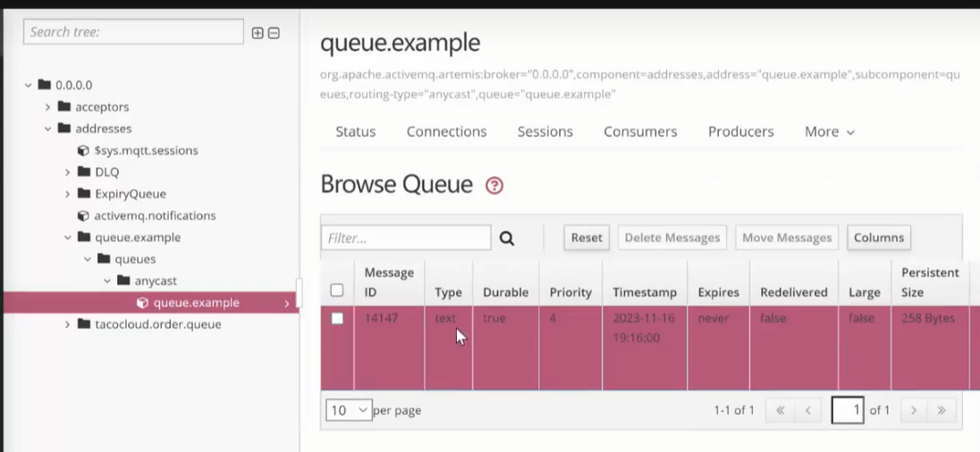980x452 pixels.
Task: Click the Columns button
Action: click(878, 238)
